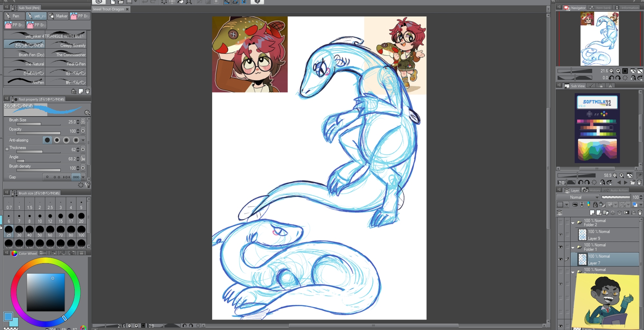Click the Lock Layer padlock icon

coord(595,204)
